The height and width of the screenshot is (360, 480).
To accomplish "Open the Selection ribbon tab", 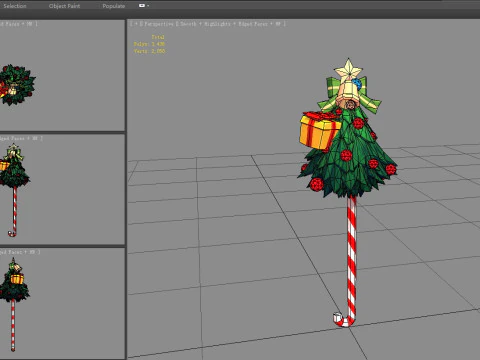I will [15, 6].
